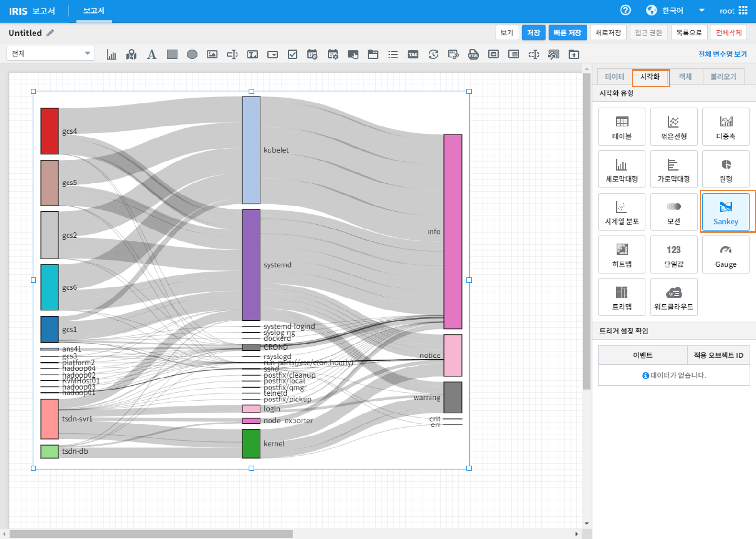756x539 pixels.
Task: Insert a combo box object
Action: point(272,55)
